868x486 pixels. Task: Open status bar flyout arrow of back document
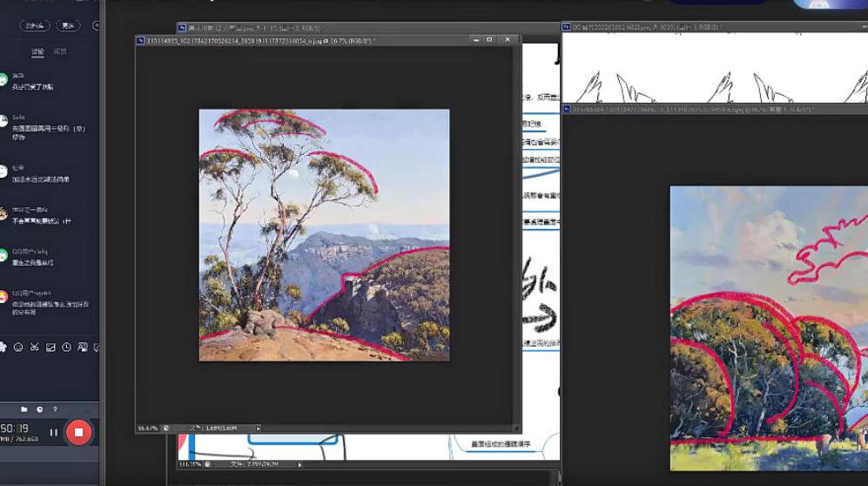pos(299,464)
